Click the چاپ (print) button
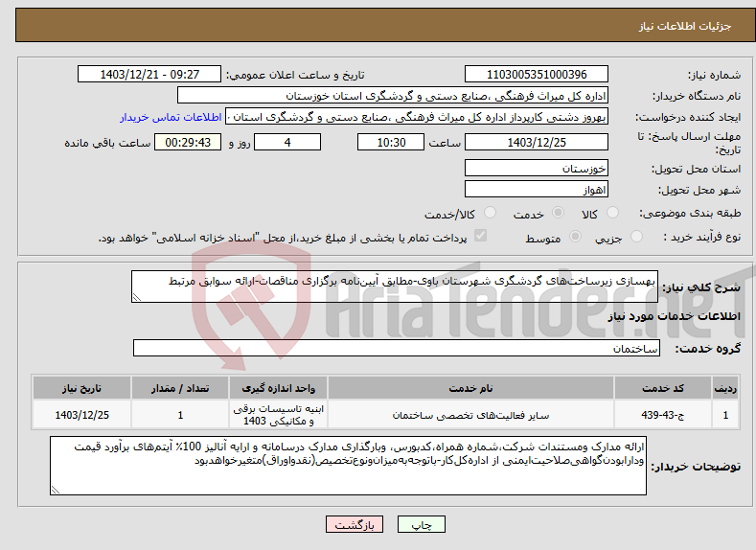Viewport: 756px width, 550px height. click(421, 524)
